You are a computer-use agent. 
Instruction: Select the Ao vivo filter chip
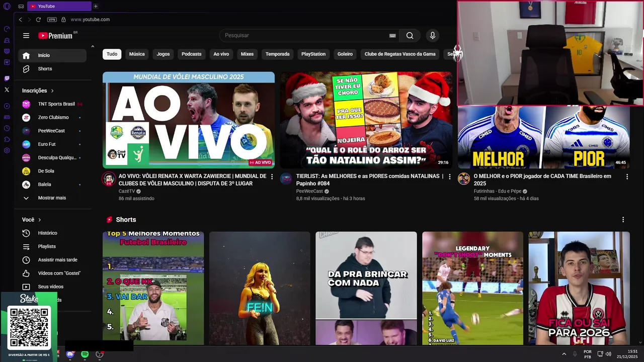coord(221,54)
